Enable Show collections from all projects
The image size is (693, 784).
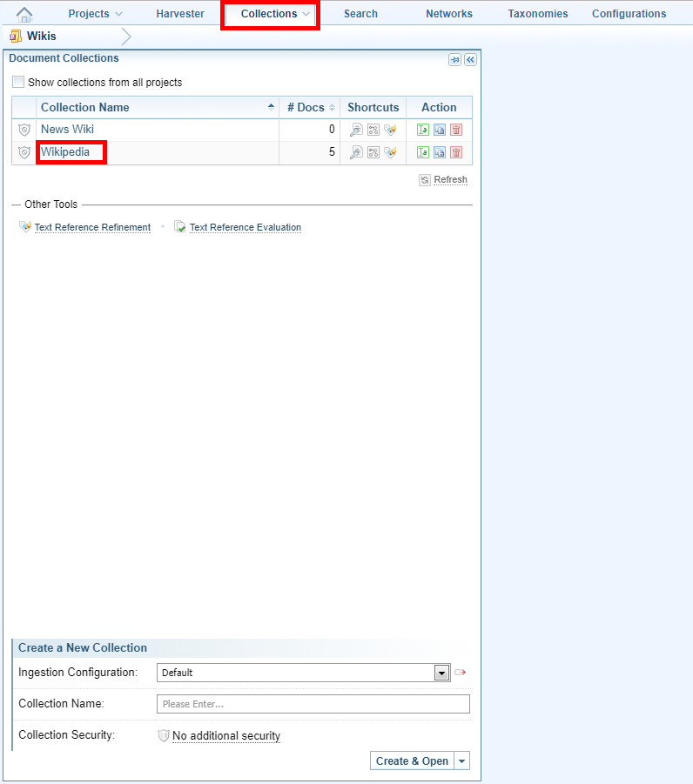coord(18,83)
